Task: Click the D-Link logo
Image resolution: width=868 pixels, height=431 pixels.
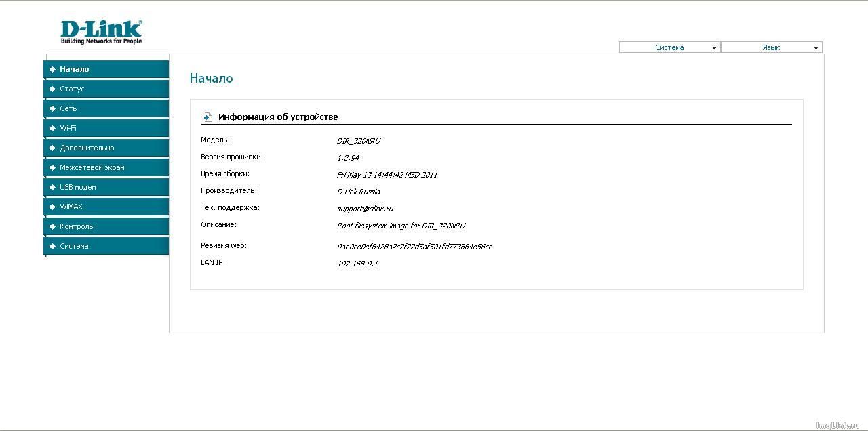Action: tap(101, 32)
